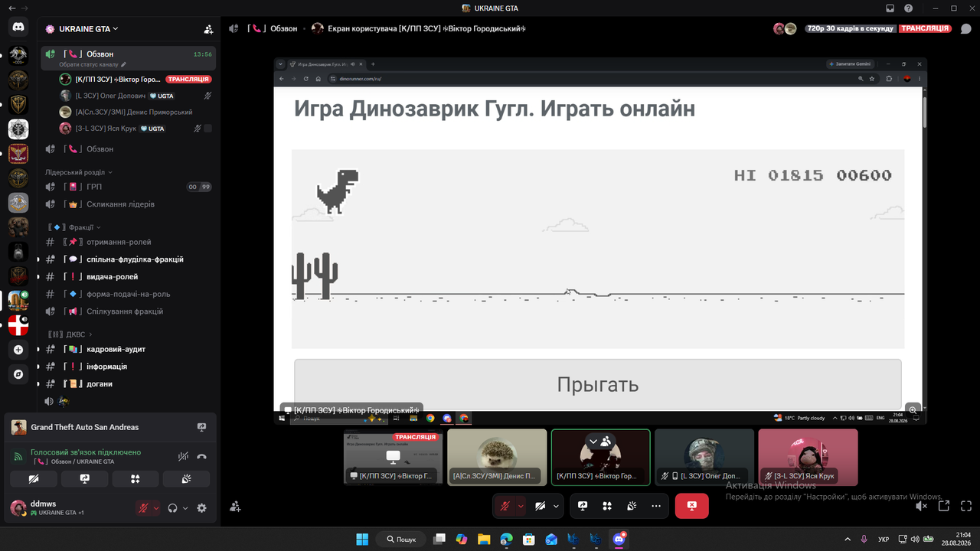This screenshot has width=980, height=551.
Task: Click Обрати статус каналу link
Action: point(89,65)
